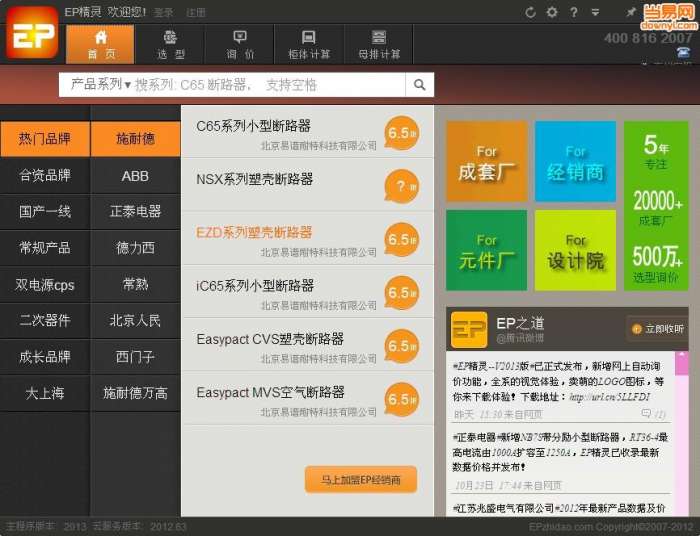
Task: Click discount badge for C65系列
Action: click(402, 133)
